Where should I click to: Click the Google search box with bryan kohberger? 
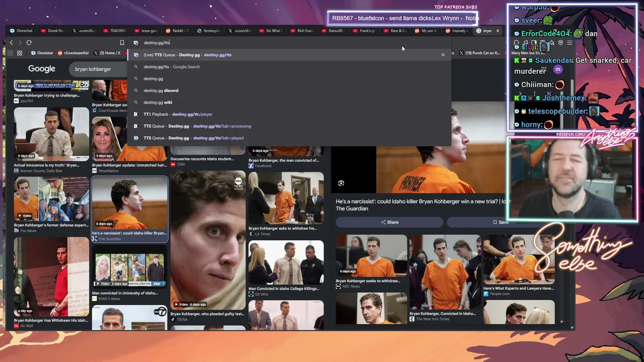98,69
